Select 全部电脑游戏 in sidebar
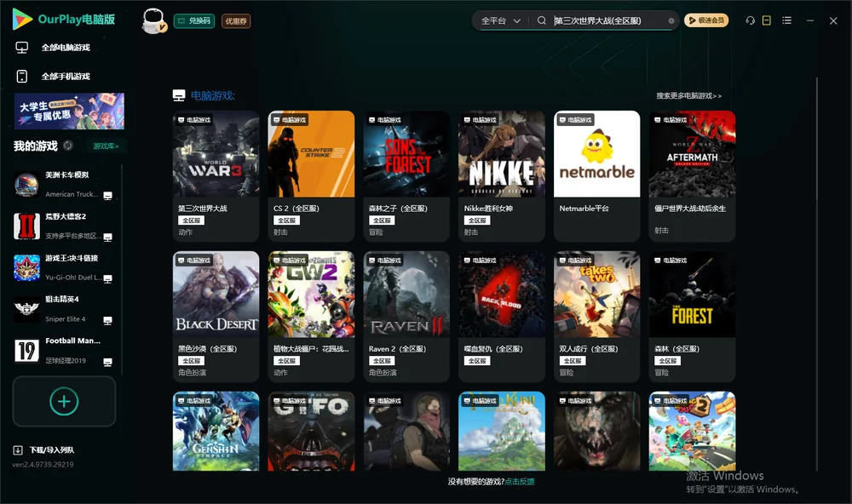This screenshot has height=504, width=852. pyautogui.click(x=66, y=48)
